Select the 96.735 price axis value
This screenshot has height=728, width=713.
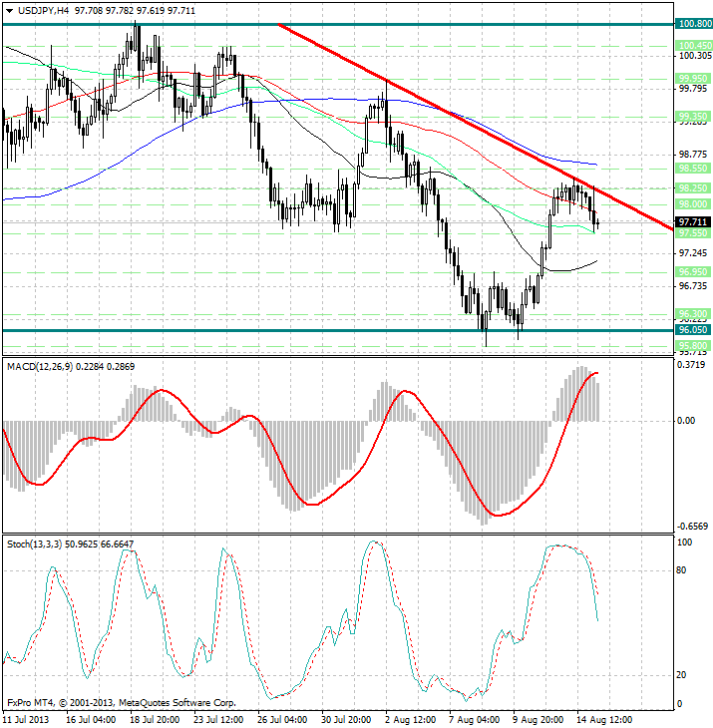(x=693, y=286)
